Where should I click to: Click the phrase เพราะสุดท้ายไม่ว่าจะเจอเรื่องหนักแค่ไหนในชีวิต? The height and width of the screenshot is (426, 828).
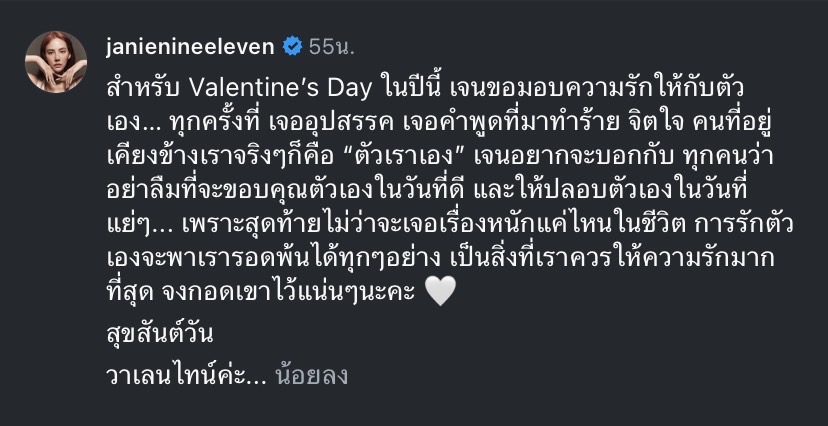point(434,224)
